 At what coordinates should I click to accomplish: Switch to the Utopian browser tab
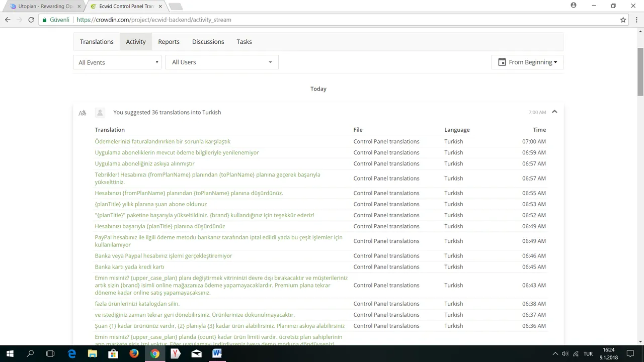click(44, 7)
